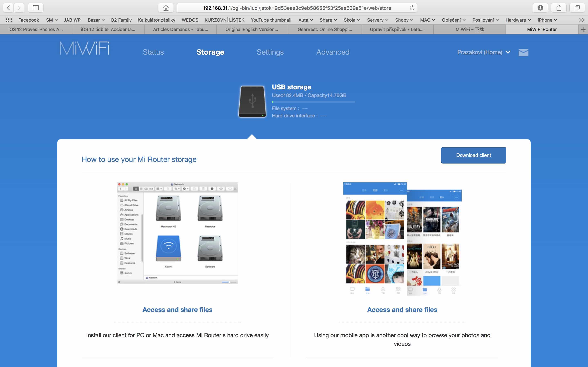The width and height of the screenshot is (588, 367).
Task: Click the USB storage usage progress bar
Action: tap(313, 102)
